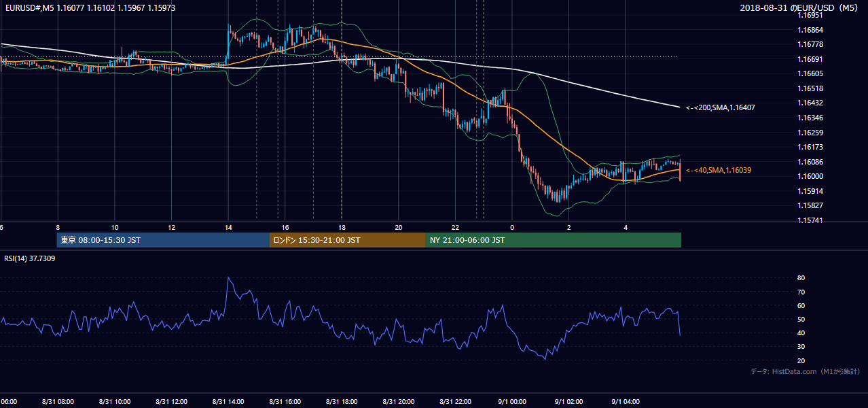
Task: Click the RSI scale level 50
Action: [801, 319]
